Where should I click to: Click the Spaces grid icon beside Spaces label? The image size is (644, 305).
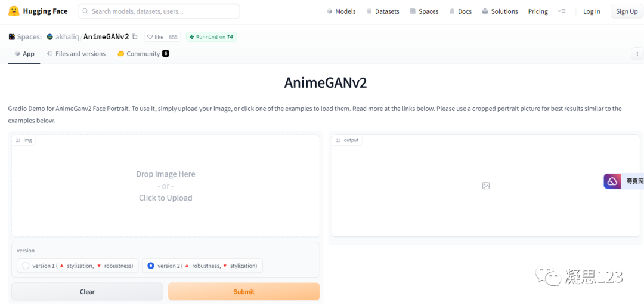click(x=11, y=36)
